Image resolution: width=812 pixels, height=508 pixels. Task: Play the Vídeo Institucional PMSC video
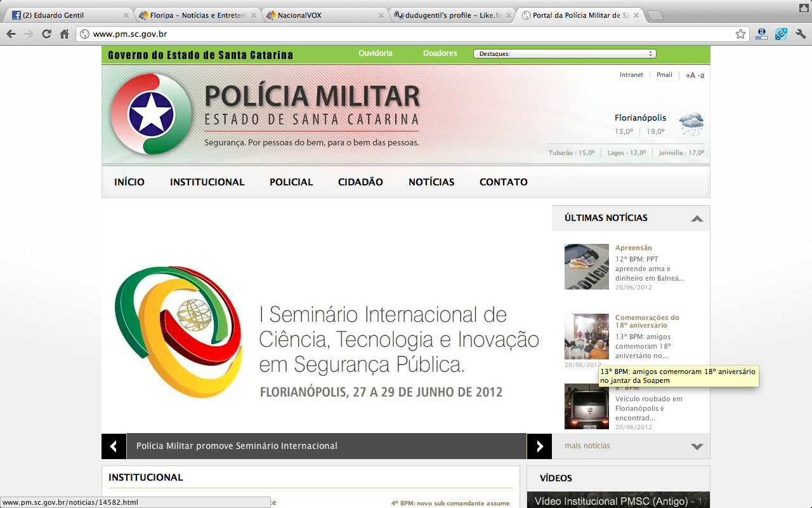click(619, 500)
